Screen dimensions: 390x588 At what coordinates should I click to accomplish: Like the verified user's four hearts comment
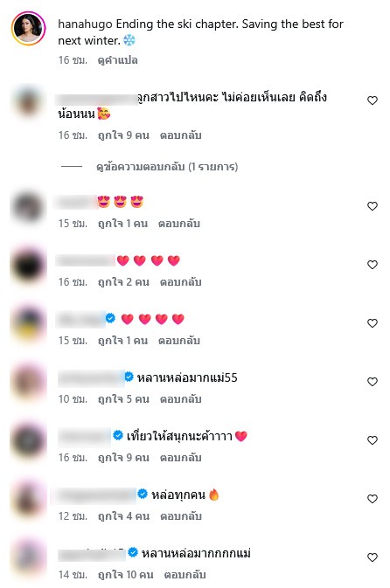(372, 323)
